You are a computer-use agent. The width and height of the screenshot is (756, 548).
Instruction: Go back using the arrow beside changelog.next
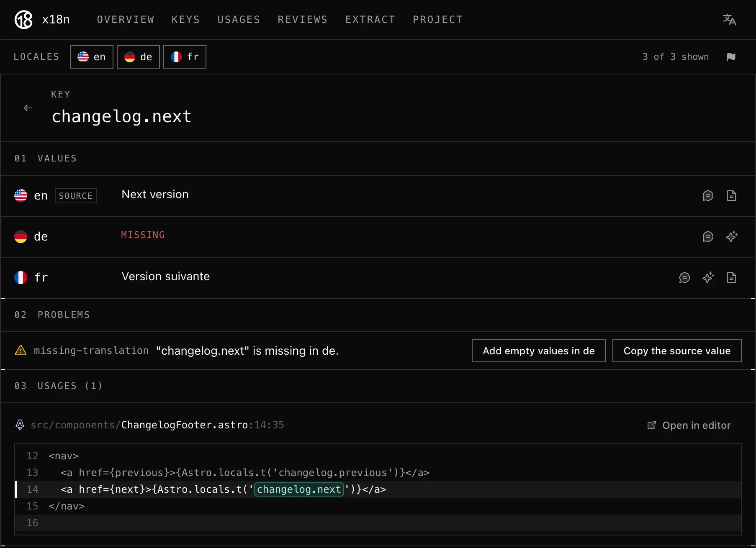click(28, 108)
